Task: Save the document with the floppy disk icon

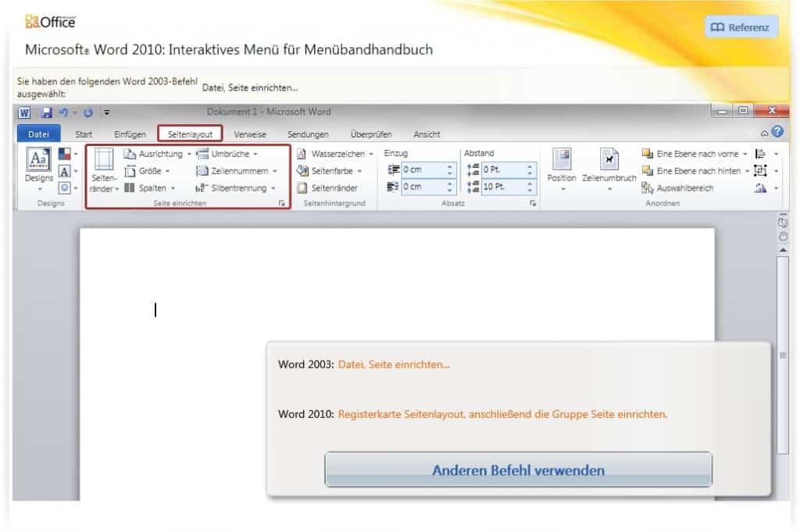Action: click(47, 112)
